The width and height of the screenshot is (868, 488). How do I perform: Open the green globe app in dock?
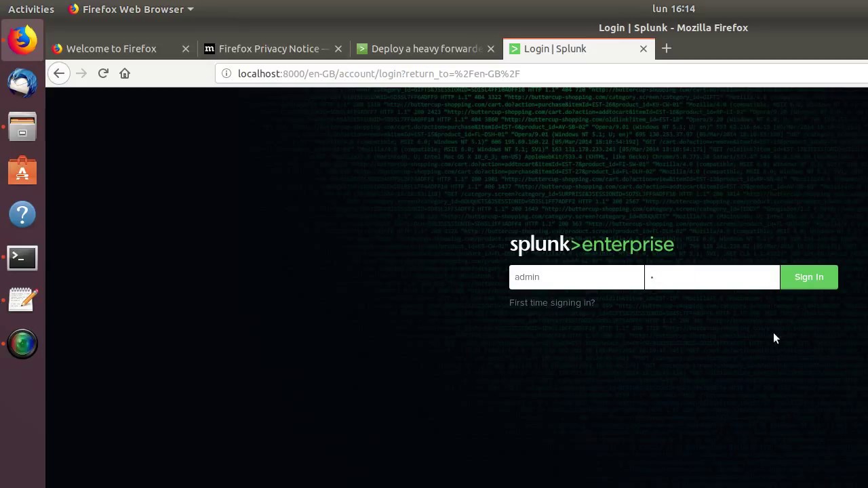[22, 344]
